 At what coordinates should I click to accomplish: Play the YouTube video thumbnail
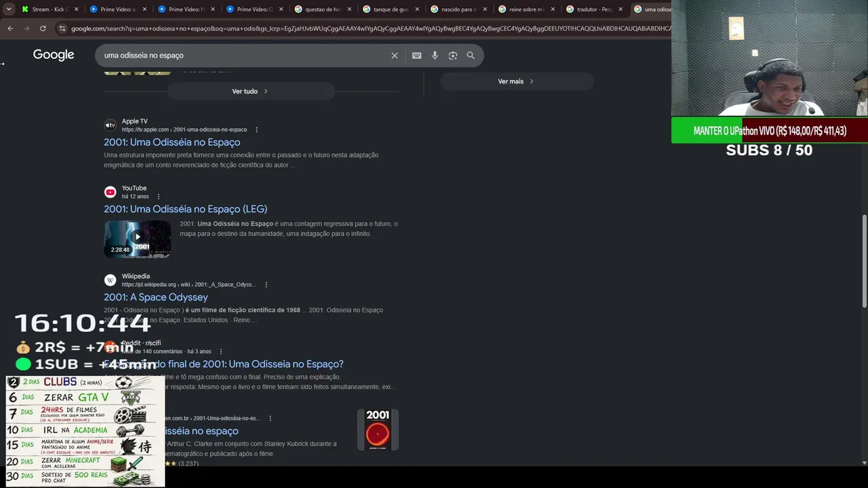(138, 239)
